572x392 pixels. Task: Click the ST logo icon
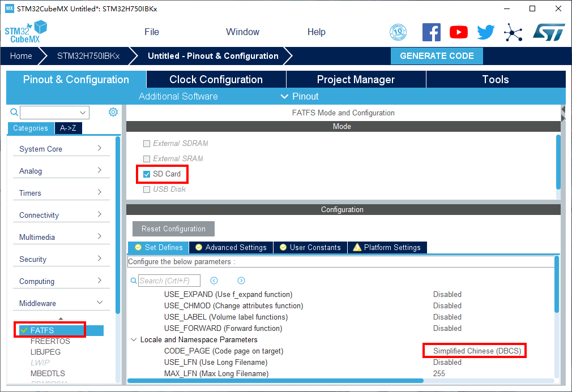[548, 32]
